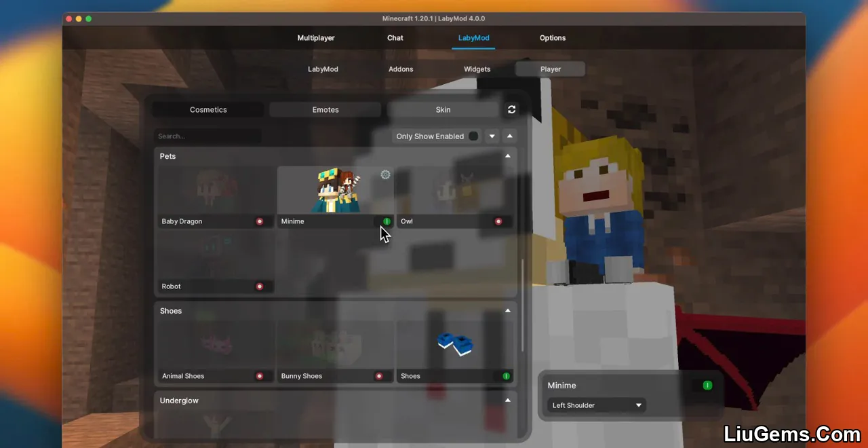Switch to the Widgets sub-tab
The width and height of the screenshot is (868, 448).
coord(477,69)
